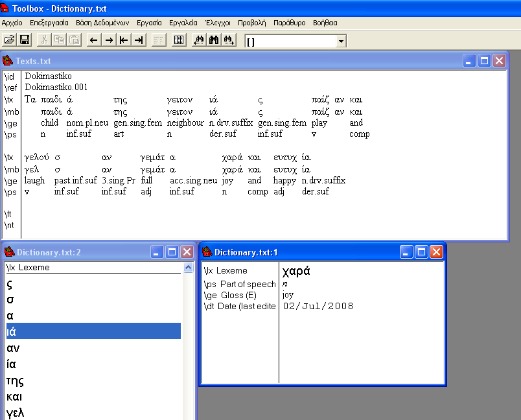Viewport: 521px width, 420px height.
Task: Go to previous record with left arrow
Action: (94, 40)
